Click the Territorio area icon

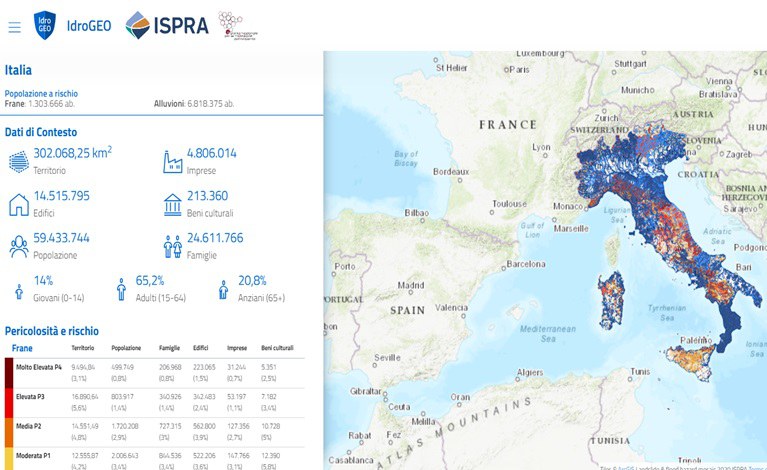[19, 161]
